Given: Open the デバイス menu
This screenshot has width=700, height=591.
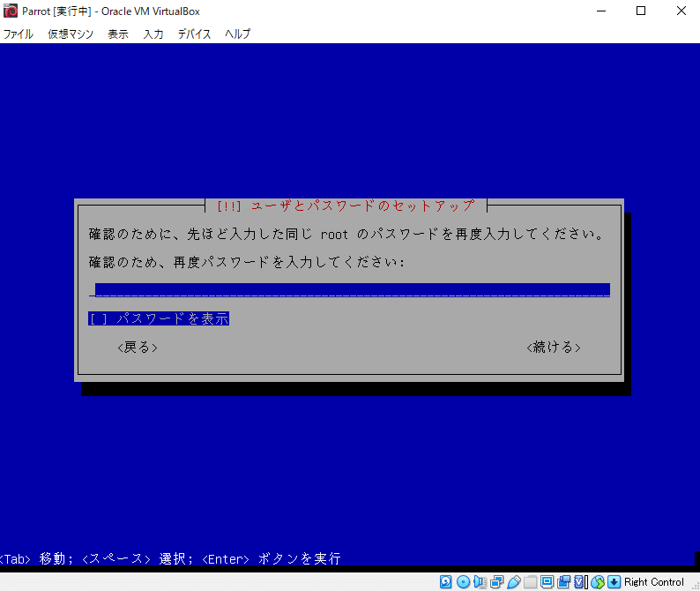Looking at the screenshot, I should coord(194,34).
